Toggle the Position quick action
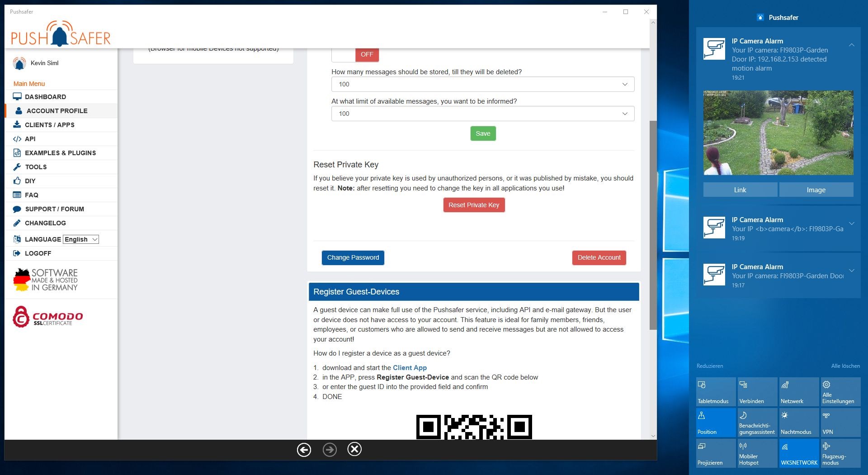868x475 pixels. (716, 423)
